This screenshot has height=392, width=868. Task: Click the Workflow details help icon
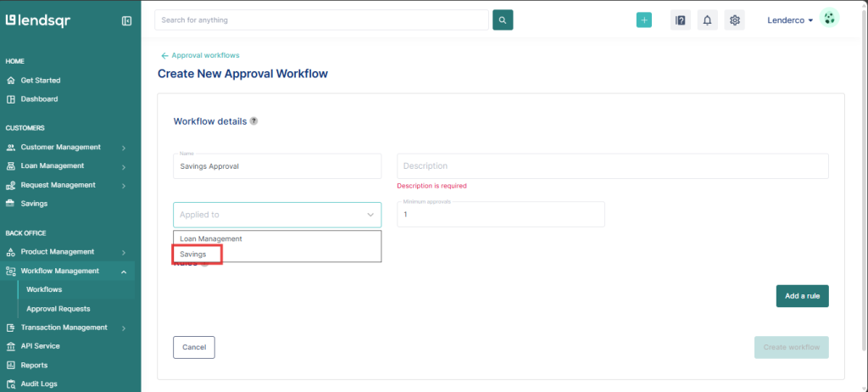253,121
